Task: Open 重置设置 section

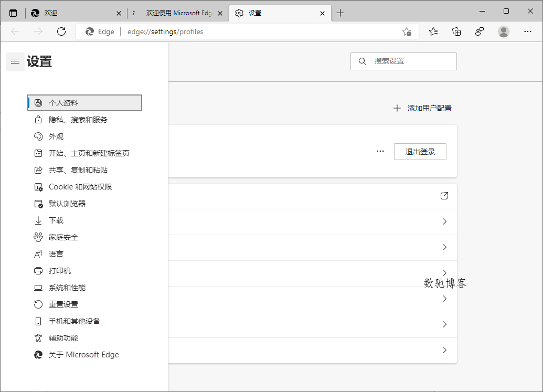Action: click(x=84, y=304)
